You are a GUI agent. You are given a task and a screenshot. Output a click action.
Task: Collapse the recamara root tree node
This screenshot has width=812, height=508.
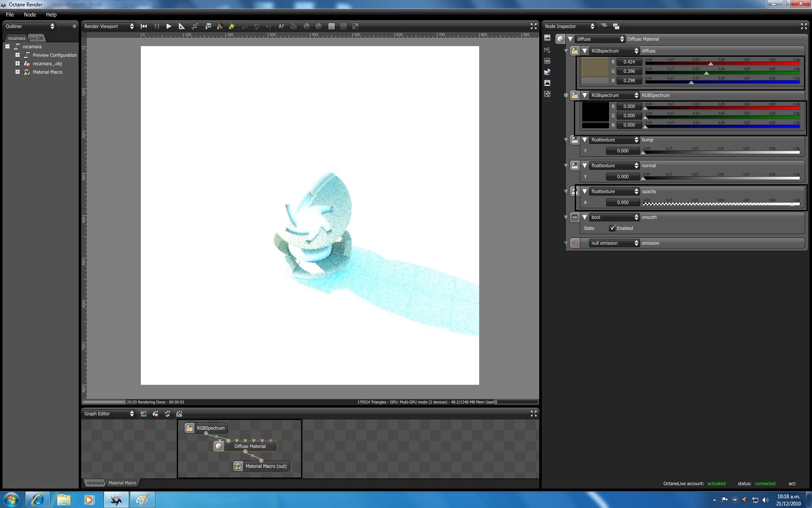tap(8, 47)
